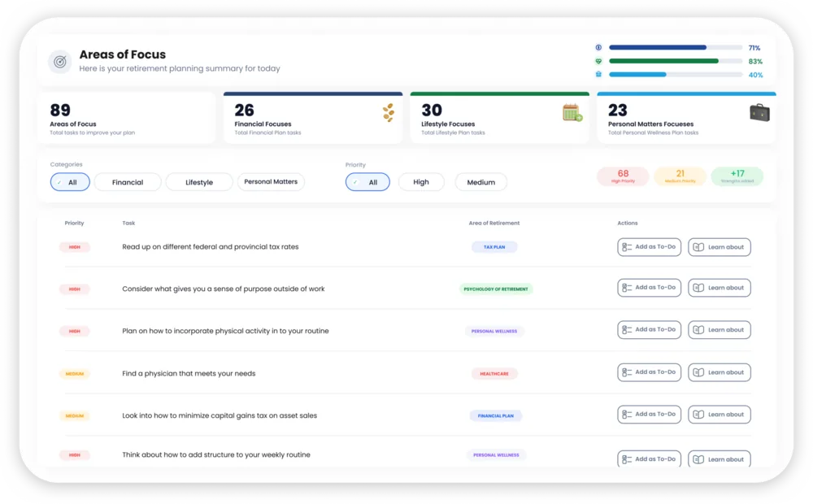Screen dimensions: 813x504
Task: Click the HIGH tag in the physical activity row
Action: (75, 331)
